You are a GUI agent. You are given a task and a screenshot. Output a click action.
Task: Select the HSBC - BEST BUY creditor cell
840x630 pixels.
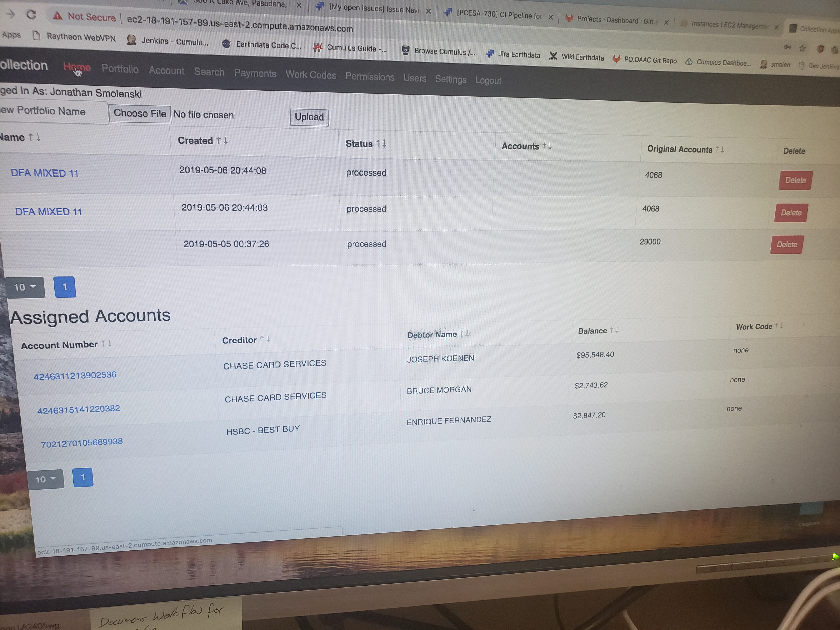tap(263, 430)
